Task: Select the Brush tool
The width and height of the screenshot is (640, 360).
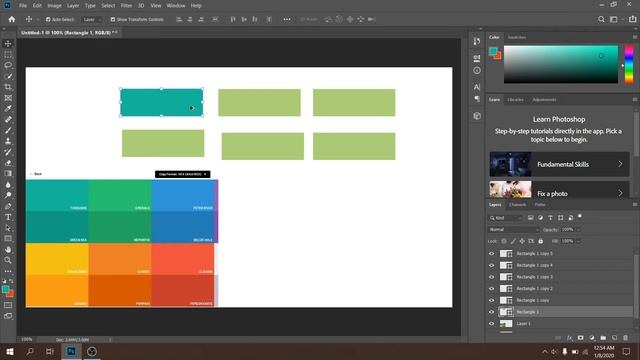Action: point(8,130)
